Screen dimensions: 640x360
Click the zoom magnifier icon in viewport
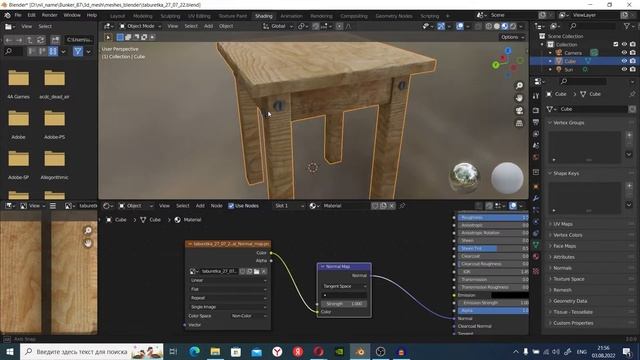click(519, 85)
